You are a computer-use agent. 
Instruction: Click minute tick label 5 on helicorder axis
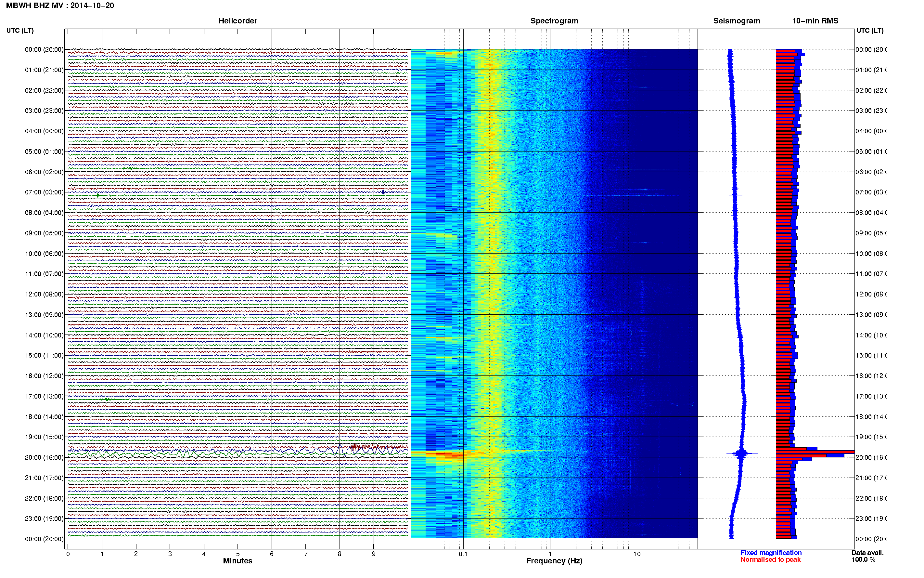237,554
